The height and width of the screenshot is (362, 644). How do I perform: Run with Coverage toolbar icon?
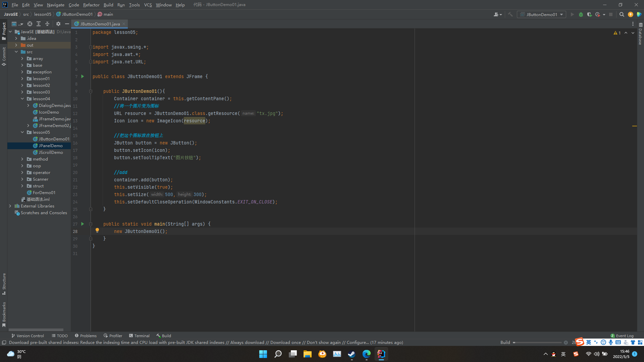589,14
